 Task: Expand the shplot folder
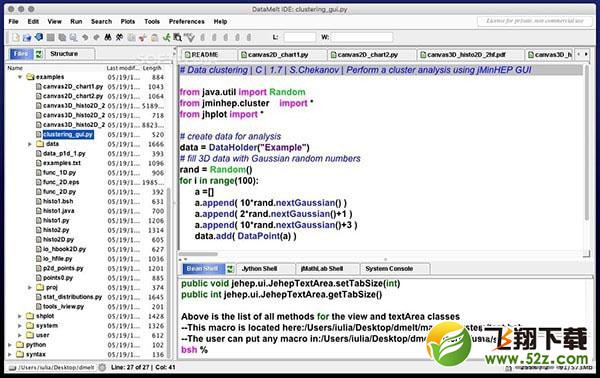(x=20, y=316)
